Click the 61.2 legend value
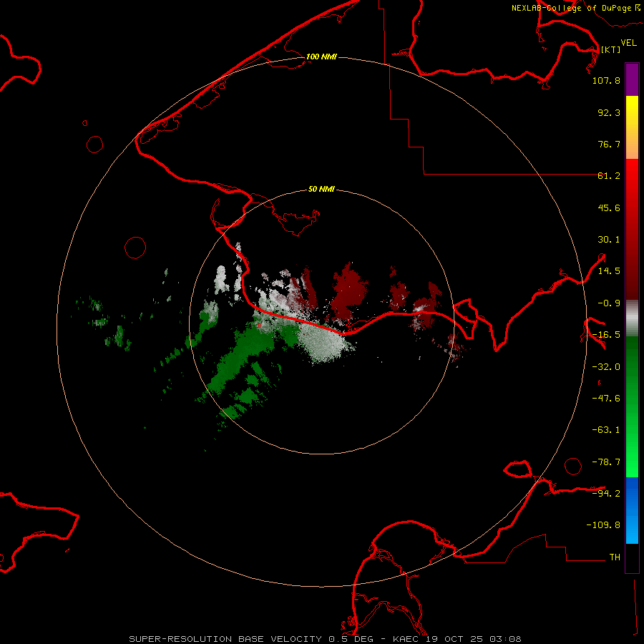 (x=609, y=176)
